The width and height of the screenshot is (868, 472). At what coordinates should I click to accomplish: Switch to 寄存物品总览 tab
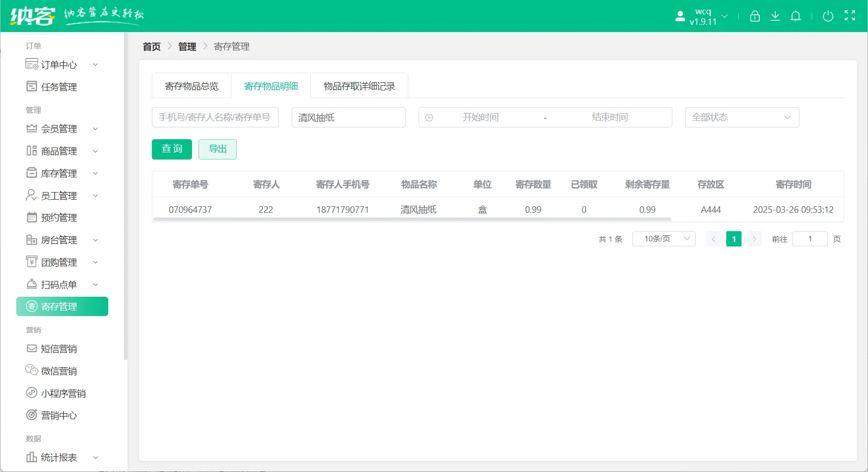(x=191, y=86)
